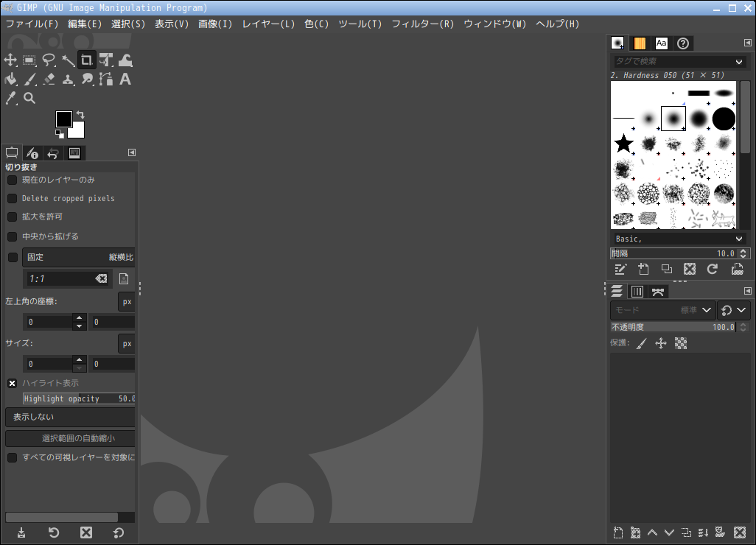Select the Color Picker tool
Viewport: 756px width, 545px height.
10,98
